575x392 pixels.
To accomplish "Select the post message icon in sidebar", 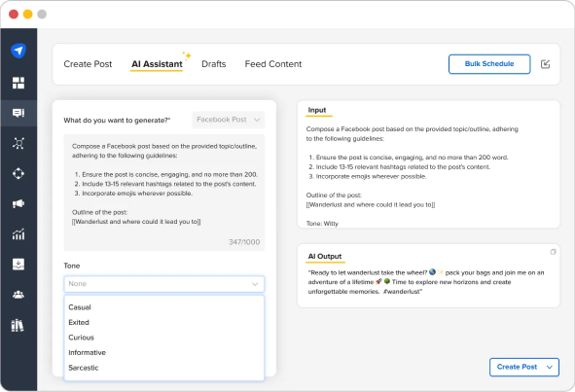I will (18, 113).
